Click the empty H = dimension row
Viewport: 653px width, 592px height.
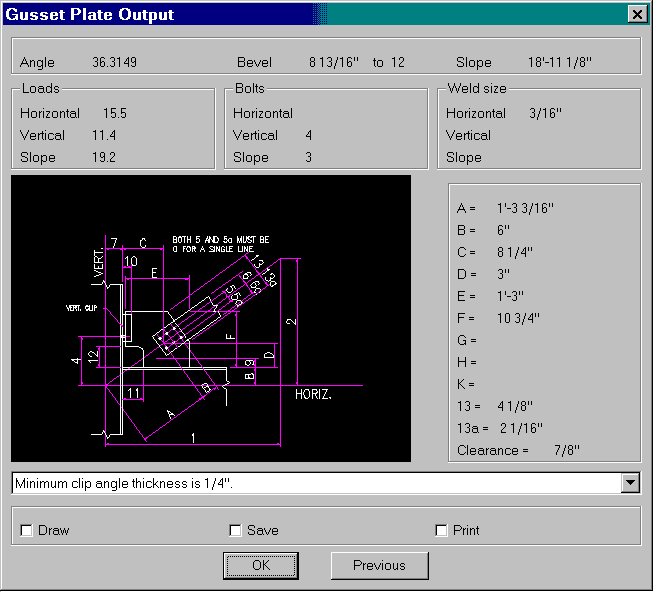[x=467, y=363]
